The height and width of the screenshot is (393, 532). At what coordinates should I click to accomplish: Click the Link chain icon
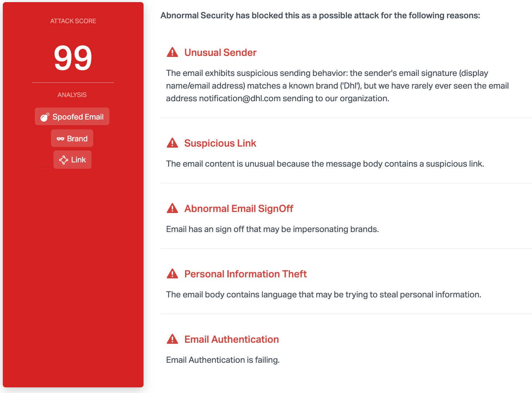64,160
